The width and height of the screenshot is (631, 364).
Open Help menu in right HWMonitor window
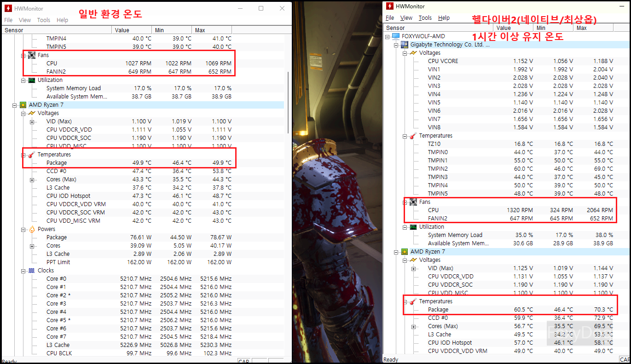tap(444, 18)
